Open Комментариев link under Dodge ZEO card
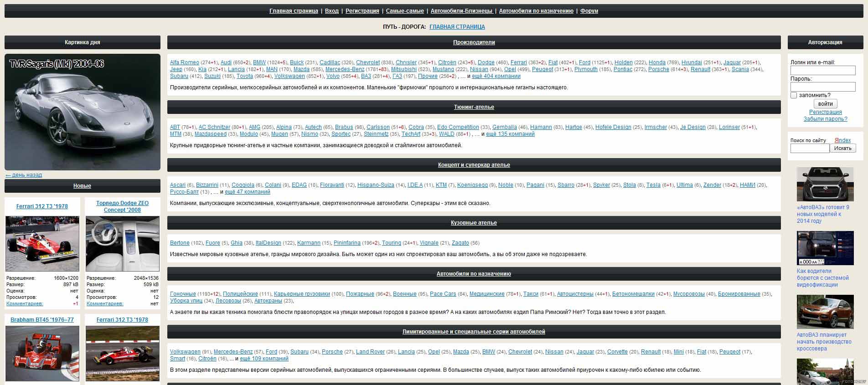Screen dimensions: 868x385 point(105,303)
